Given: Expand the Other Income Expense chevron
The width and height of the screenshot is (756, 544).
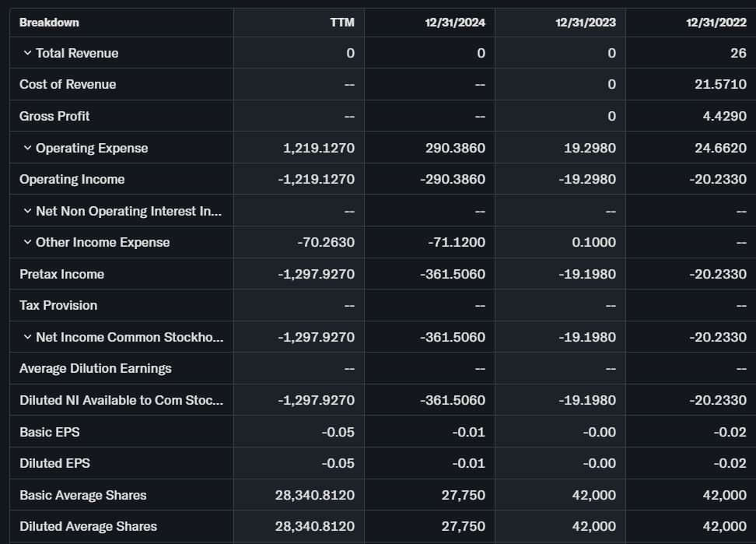Looking at the screenshot, I should [x=27, y=242].
